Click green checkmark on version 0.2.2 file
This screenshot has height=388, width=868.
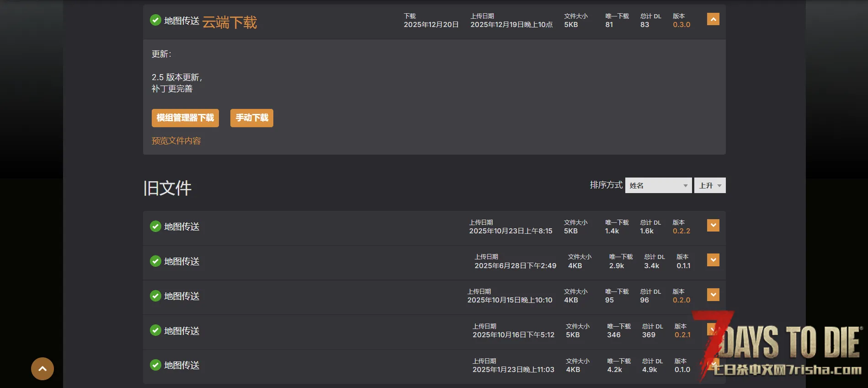coord(155,226)
